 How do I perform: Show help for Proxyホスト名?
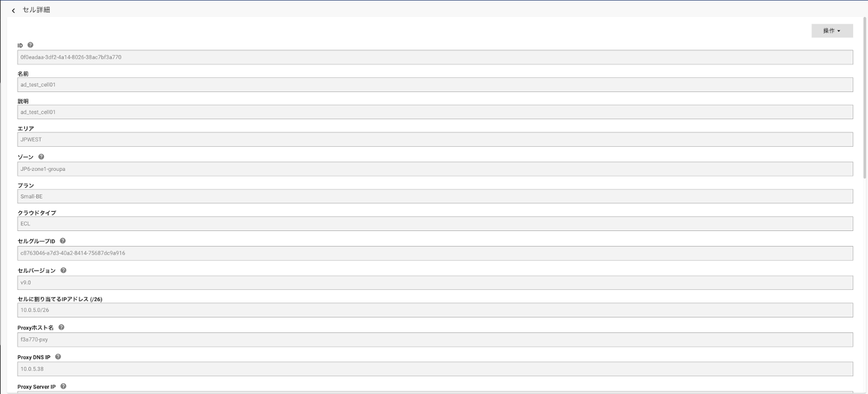tap(62, 327)
